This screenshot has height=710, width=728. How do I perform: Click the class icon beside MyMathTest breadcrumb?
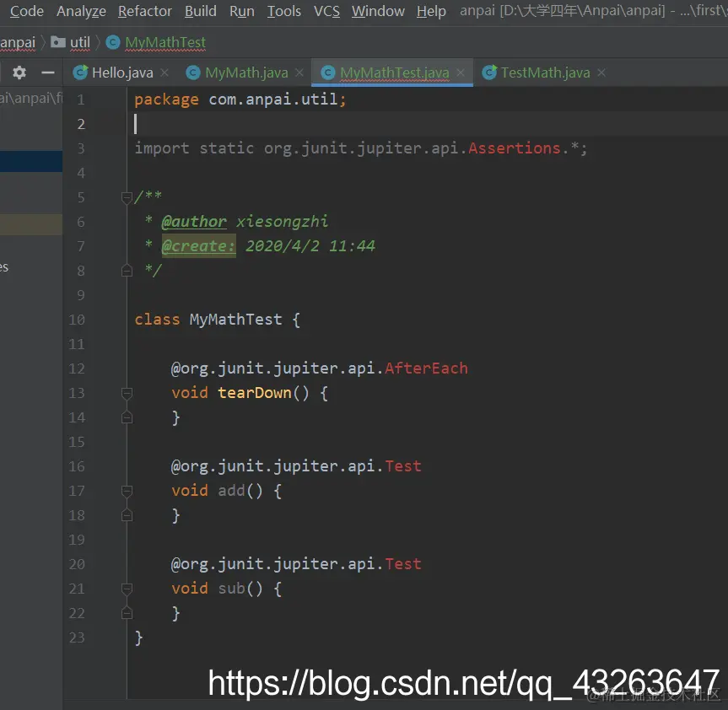coord(113,42)
